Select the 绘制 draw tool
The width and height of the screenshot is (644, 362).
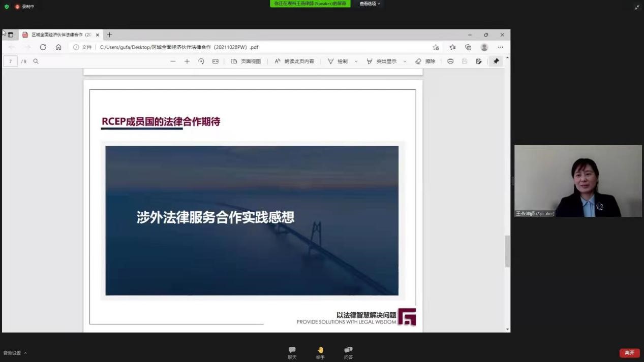[x=338, y=61]
